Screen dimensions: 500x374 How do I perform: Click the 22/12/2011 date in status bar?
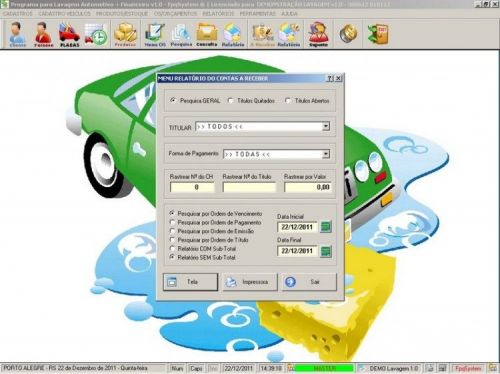[x=238, y=368]
